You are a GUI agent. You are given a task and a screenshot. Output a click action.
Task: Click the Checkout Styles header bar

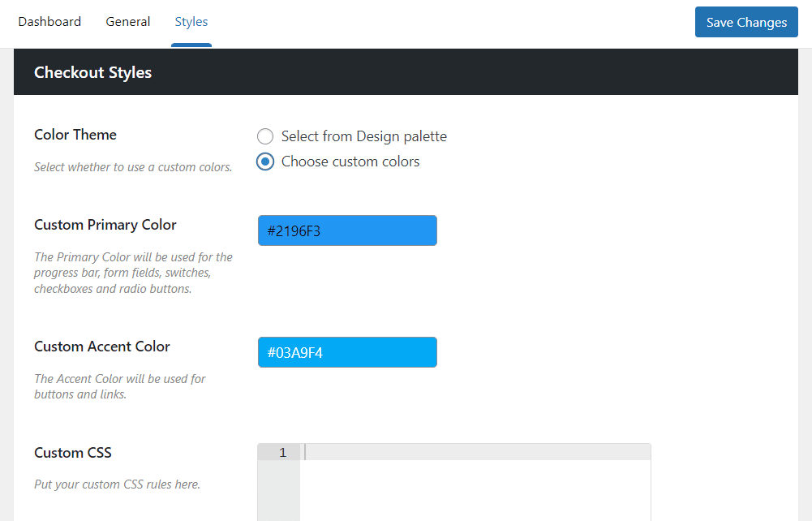click(92, 72)
